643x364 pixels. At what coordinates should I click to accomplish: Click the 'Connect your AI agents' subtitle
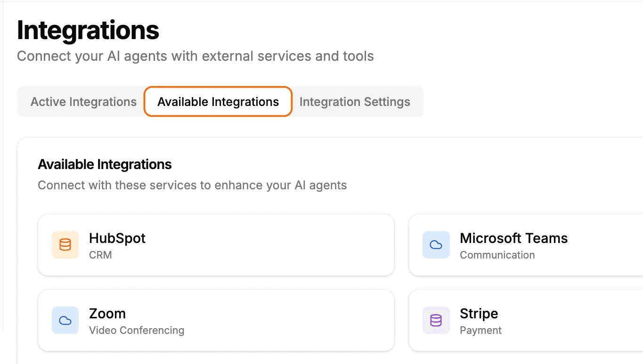(x=195, y=57)
